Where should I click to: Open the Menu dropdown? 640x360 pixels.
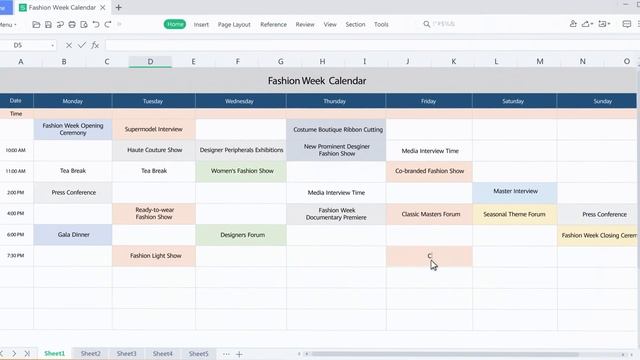coord(8,24)
